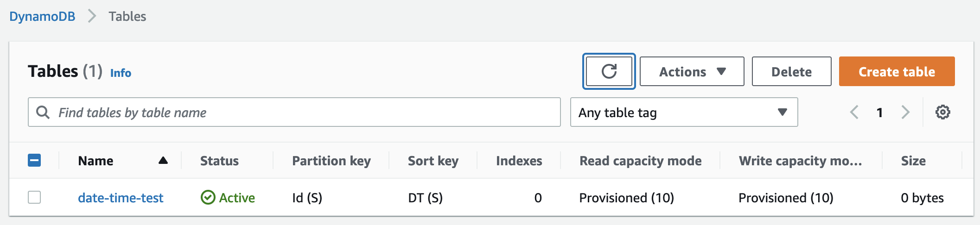Viewport: 980px width, 225px height.
Task: Click the Delete button
Action: [x=791, y=72]
